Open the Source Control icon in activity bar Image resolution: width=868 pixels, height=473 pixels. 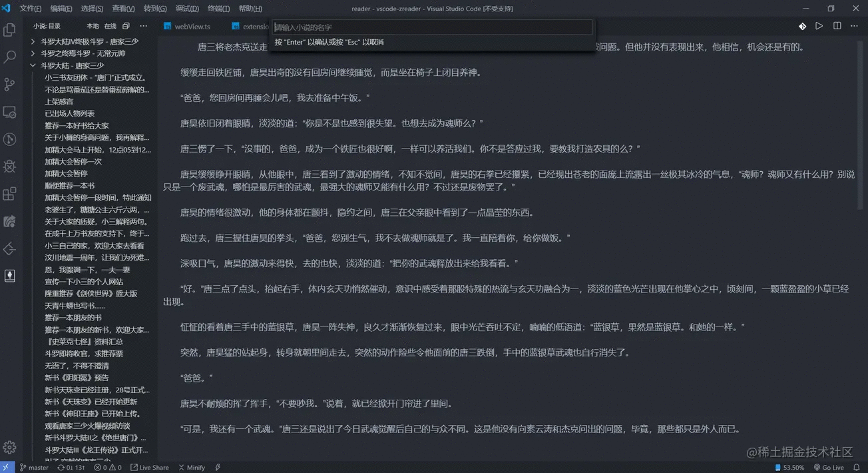point(9,85)
